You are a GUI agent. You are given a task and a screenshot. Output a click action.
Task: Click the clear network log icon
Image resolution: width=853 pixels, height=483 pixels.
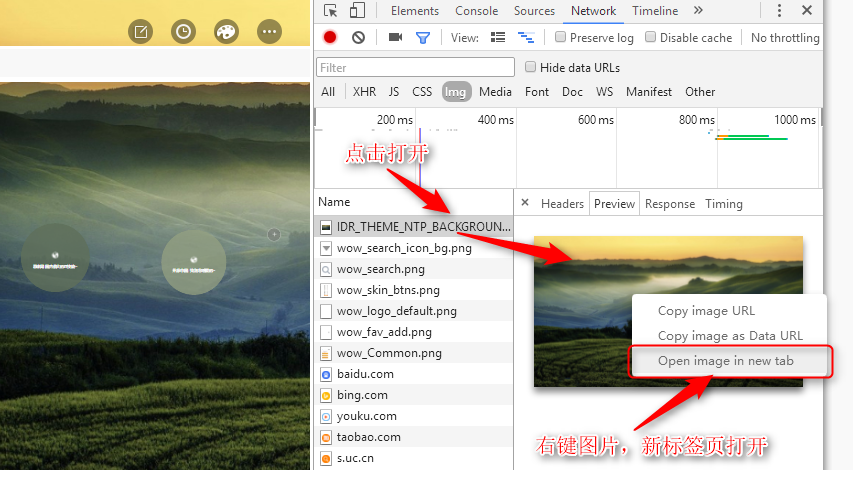click(x=358, y=37)
